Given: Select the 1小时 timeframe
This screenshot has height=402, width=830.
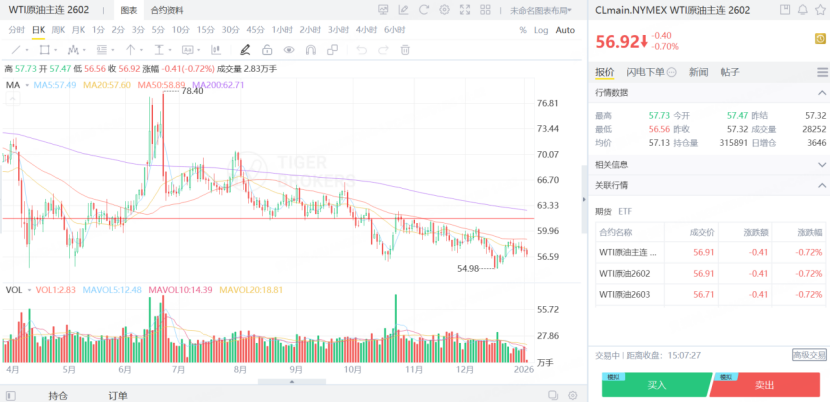Looking at the screenshot, I should 282,30.
